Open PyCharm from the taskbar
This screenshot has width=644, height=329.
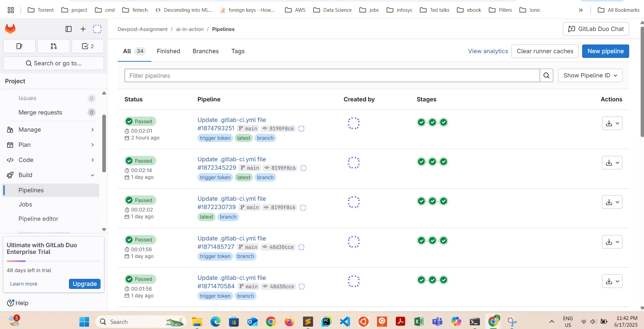[326, 322]
